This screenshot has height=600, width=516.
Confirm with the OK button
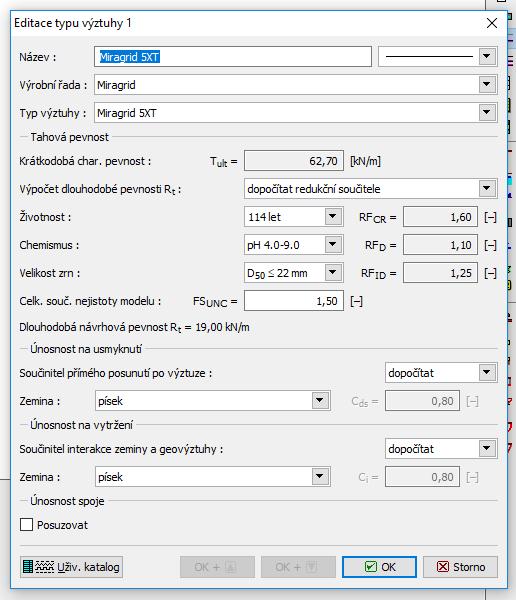coord(379,567)
